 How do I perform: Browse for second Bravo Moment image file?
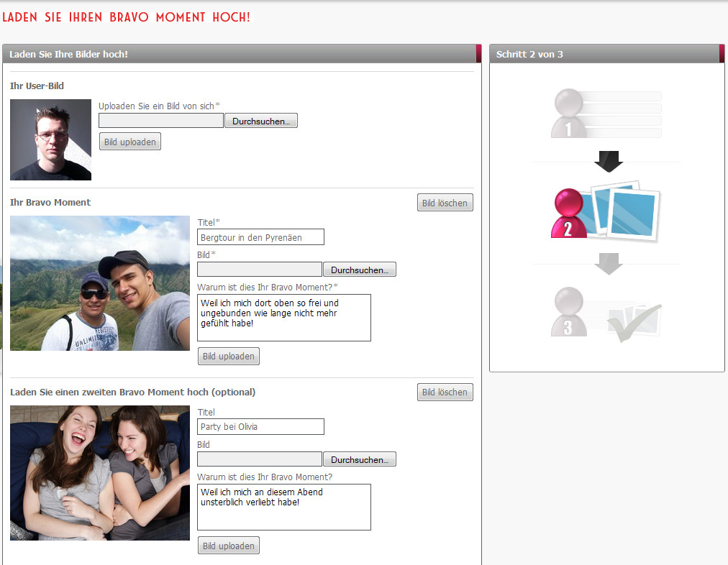click(x=360, y=459)
